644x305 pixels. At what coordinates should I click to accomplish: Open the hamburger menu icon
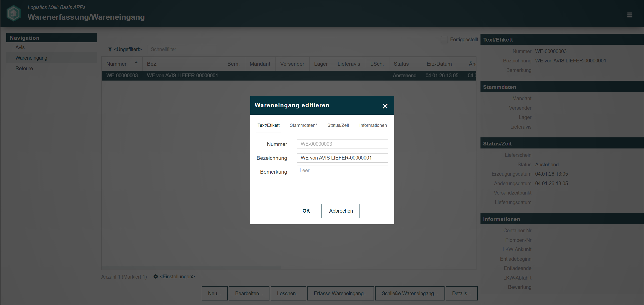tap(629, 15)
